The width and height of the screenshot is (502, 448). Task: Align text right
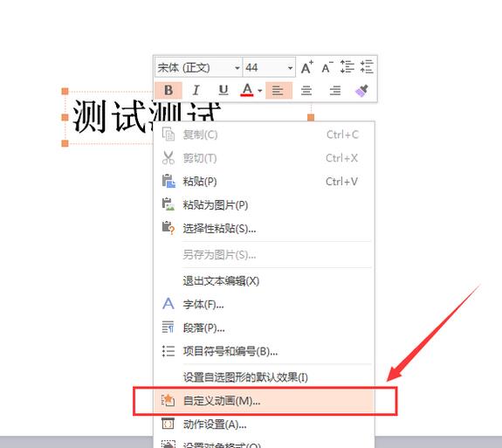point(335,91)
